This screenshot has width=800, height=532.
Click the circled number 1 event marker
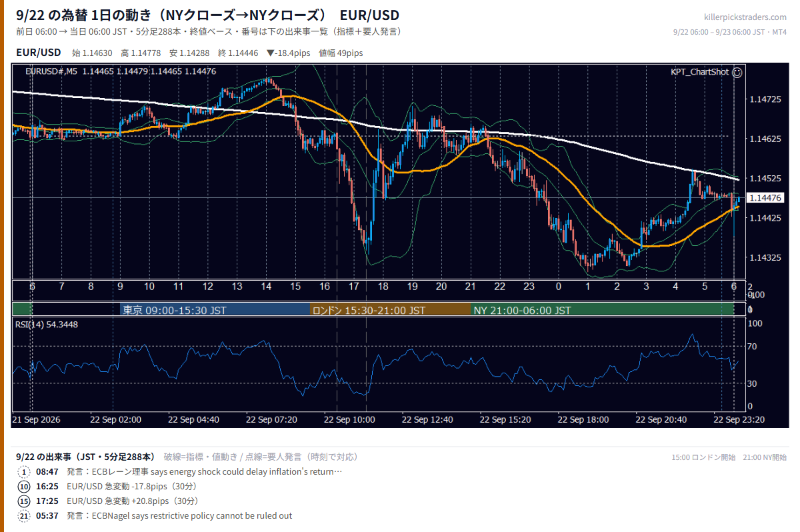click(x=24, y=472)
